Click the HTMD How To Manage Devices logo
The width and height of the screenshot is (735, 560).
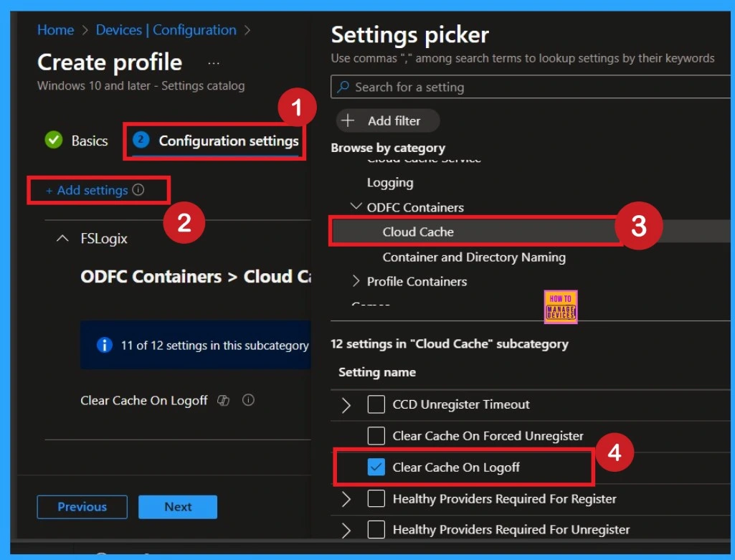click(x=561, y=306)
